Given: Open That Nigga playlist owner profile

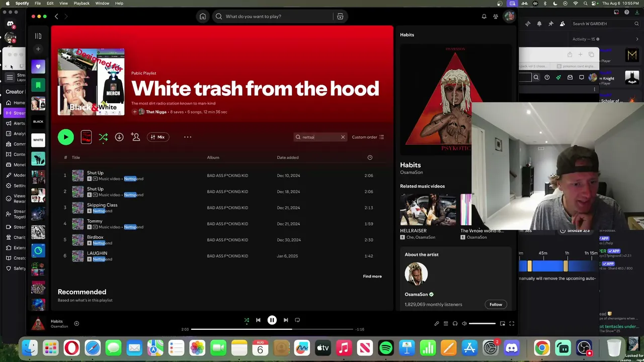Looking at the screenshot, I should 156,112.
